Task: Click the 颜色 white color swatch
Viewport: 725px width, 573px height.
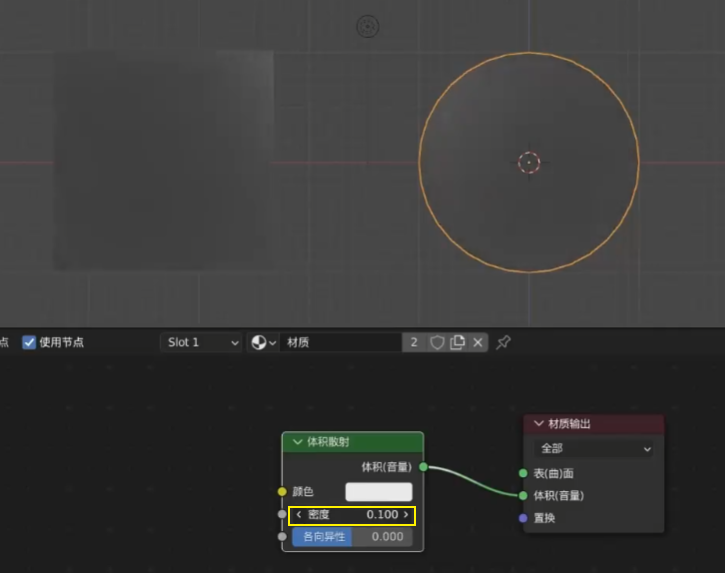Action: coord(379,492)
